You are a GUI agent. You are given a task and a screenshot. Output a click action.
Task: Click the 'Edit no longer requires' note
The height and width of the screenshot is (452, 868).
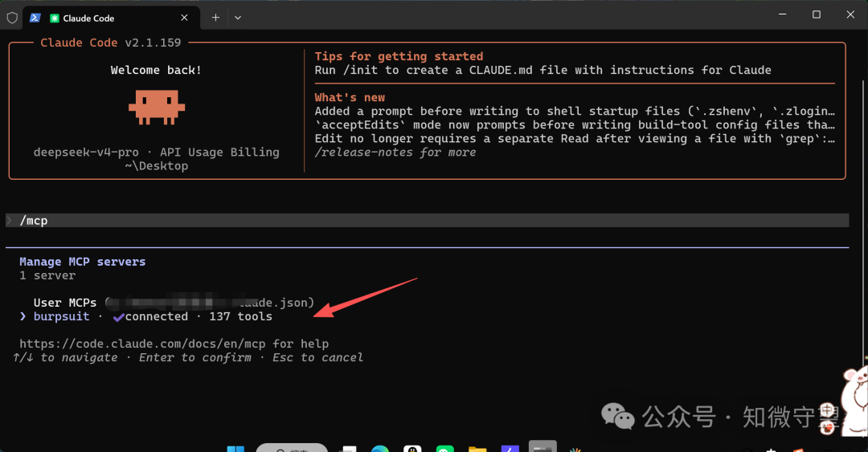point(575,138)
